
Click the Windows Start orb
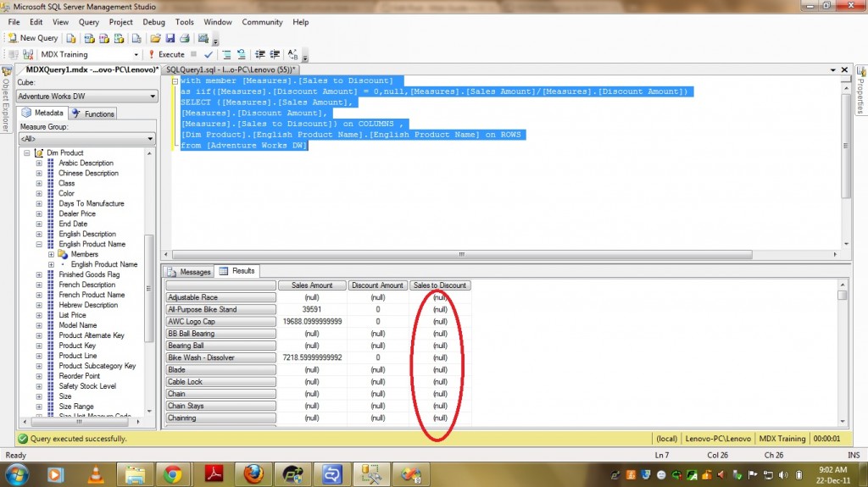tap(16, 473)
